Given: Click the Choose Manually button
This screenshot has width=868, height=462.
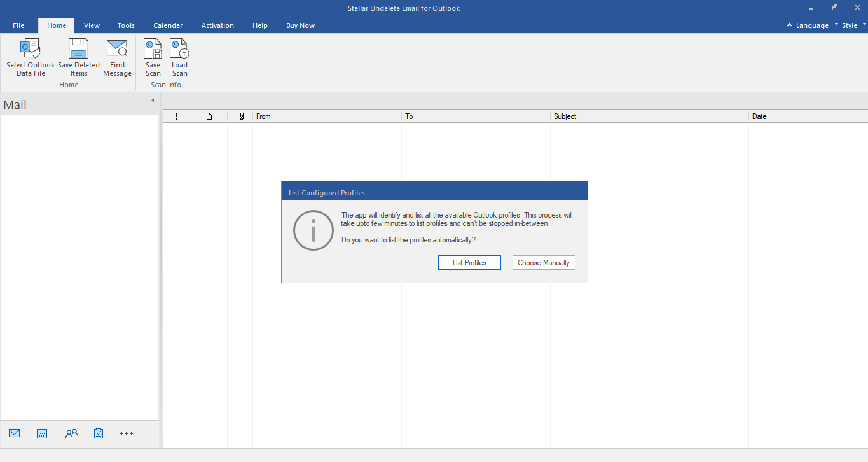Looking at the screenshot, I should coord(544,262).
